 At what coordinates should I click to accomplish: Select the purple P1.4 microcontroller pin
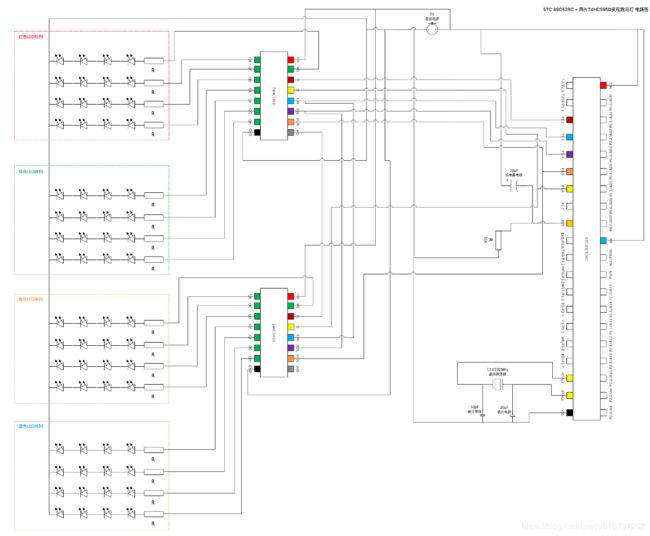570,154
